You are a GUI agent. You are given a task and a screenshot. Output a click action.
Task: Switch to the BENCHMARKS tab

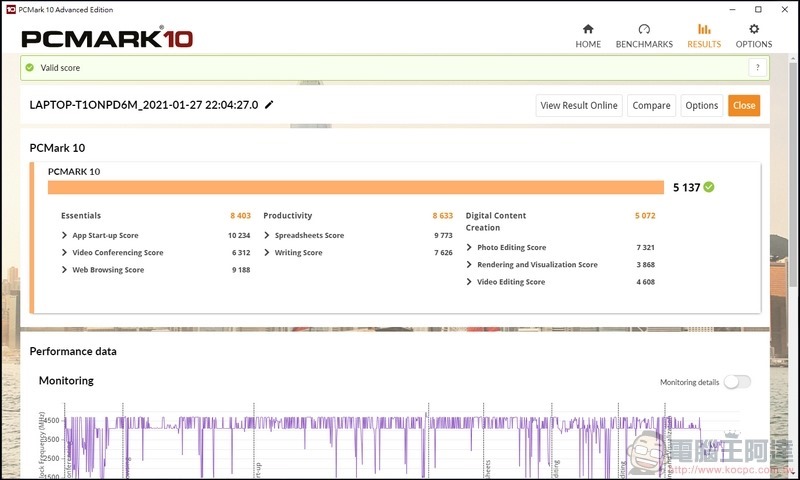point(644,36)
